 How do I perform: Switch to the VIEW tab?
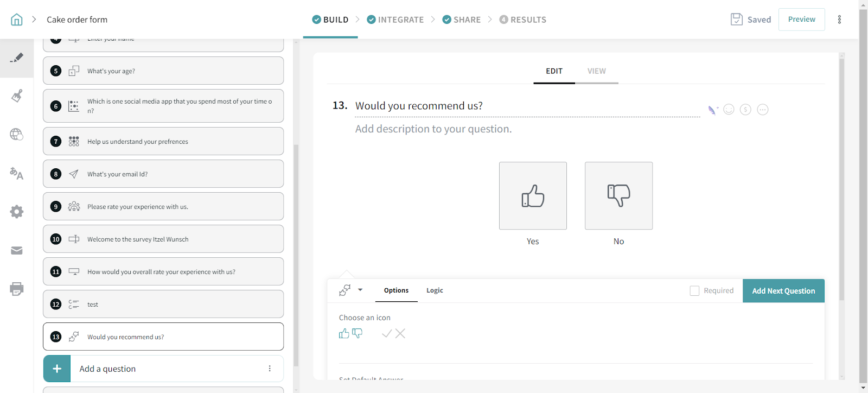(x=596, y=71)
